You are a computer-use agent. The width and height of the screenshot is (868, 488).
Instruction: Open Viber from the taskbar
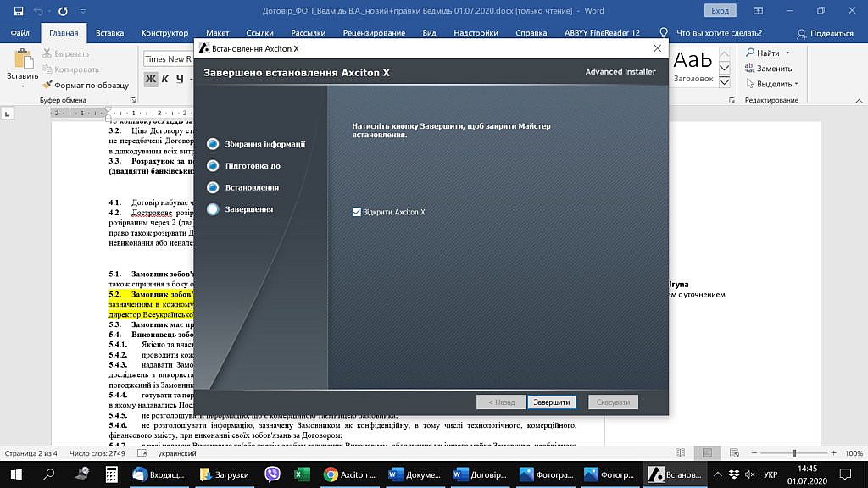(x=272, y=474)
